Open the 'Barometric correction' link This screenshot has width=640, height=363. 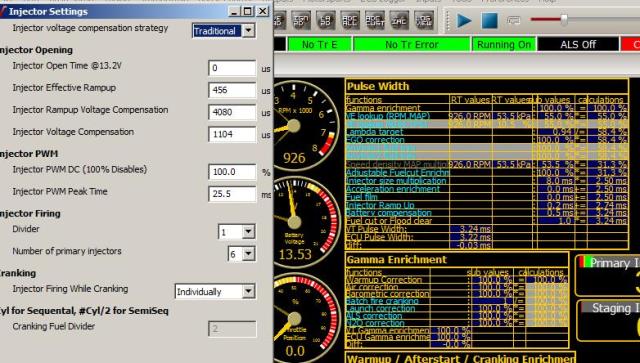[x=387, y=294]
